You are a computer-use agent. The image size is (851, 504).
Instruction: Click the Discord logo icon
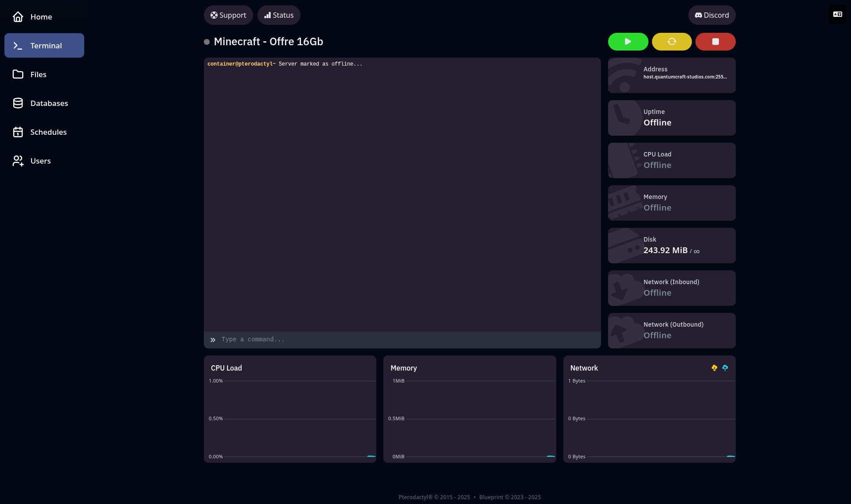(699, 15)
